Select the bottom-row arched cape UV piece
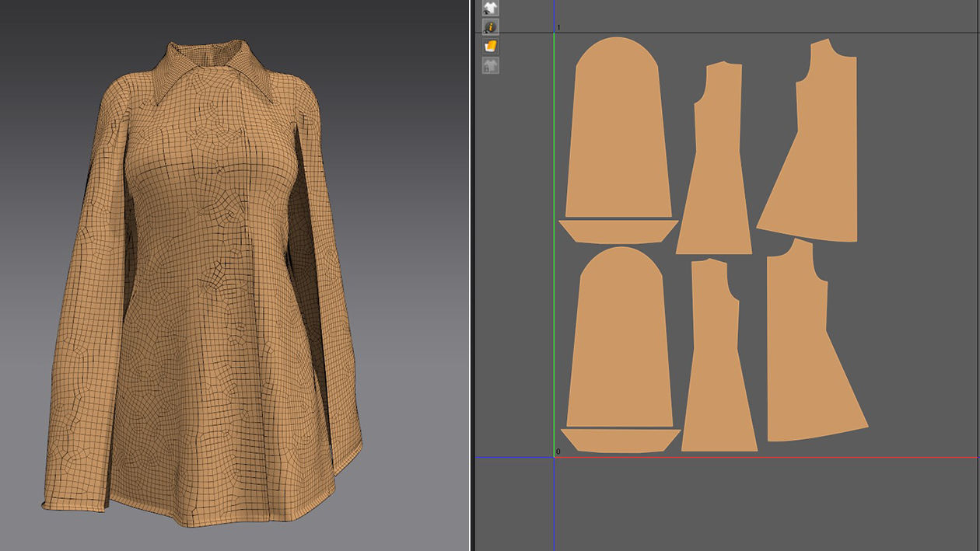Screen dimensions: 980x551 pos(620,338)
